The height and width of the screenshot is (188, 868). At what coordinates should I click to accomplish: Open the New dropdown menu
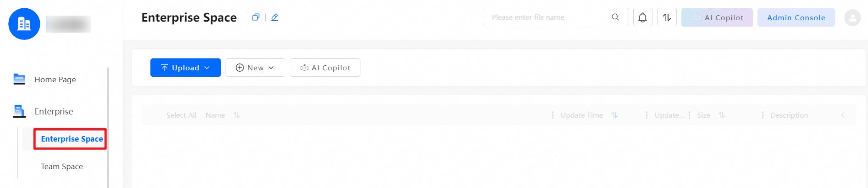[x=255, y=68]
